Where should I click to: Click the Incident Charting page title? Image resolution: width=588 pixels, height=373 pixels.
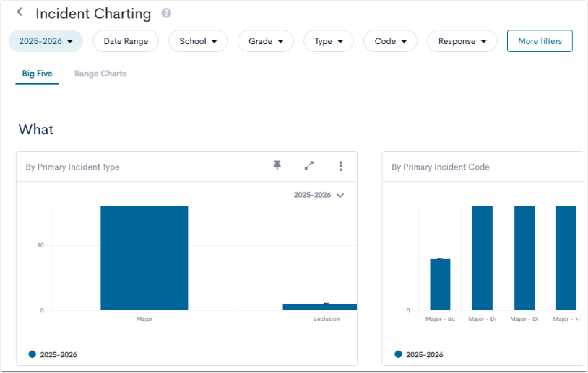pyautogui.click(x=93, y=14)
